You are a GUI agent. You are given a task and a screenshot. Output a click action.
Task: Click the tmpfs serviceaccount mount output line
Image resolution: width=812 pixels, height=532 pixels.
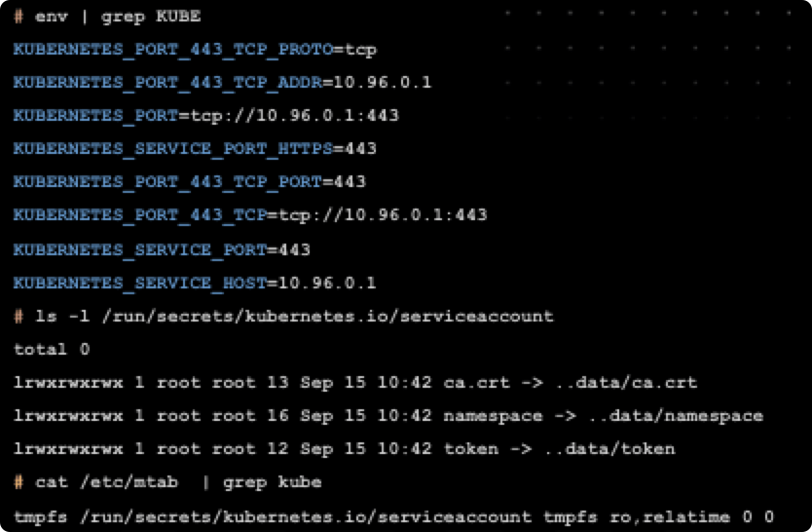pos(393,516)
